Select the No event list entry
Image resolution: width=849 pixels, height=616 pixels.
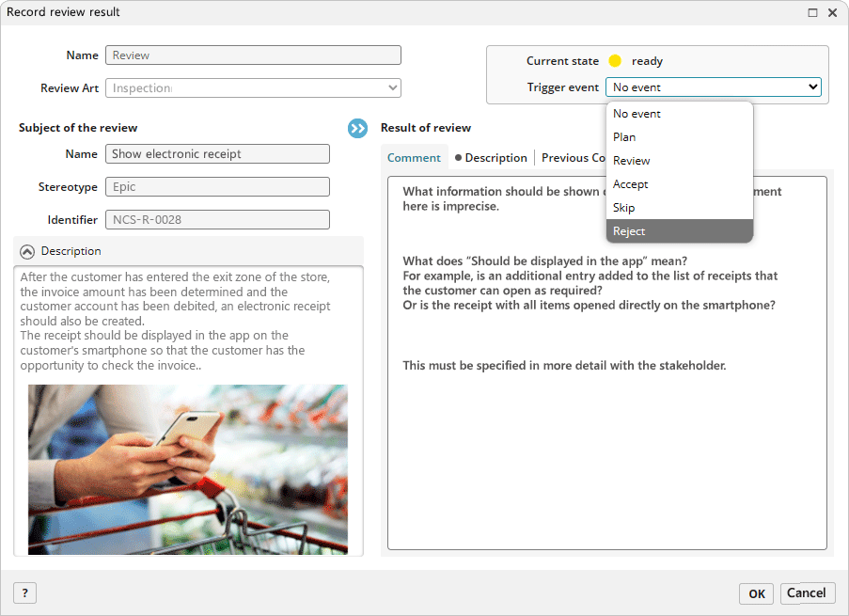pyautogui.click(x=679, y=114)
